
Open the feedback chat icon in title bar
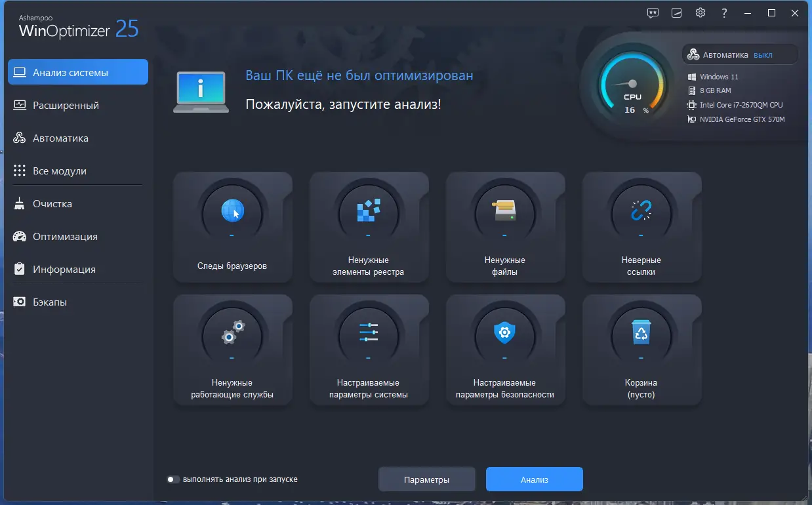[x=653, y=13]
